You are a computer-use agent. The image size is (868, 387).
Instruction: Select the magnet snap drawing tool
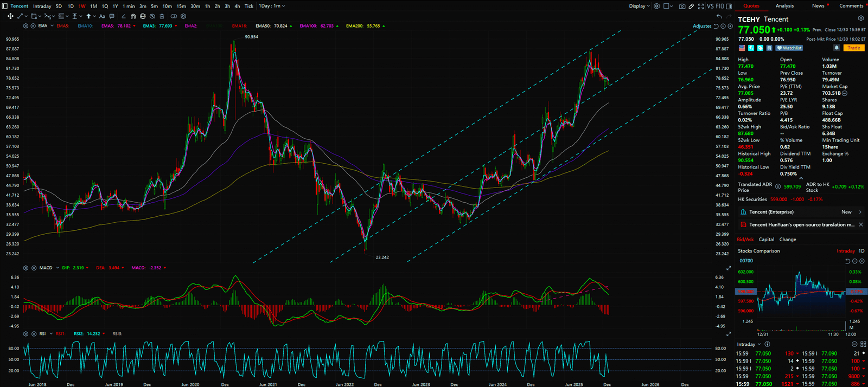[x=133, y=16]
